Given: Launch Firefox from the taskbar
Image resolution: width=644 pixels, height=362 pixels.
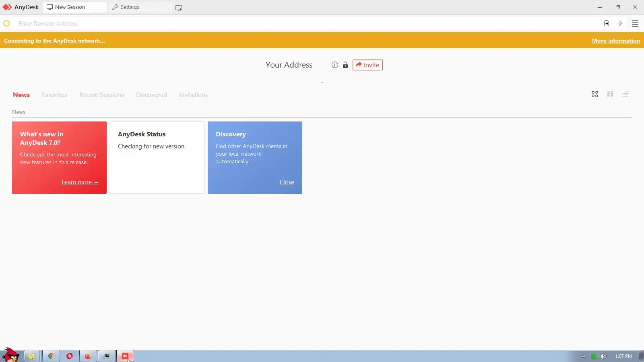Looking at the screenshot, I should coord(88,356).
